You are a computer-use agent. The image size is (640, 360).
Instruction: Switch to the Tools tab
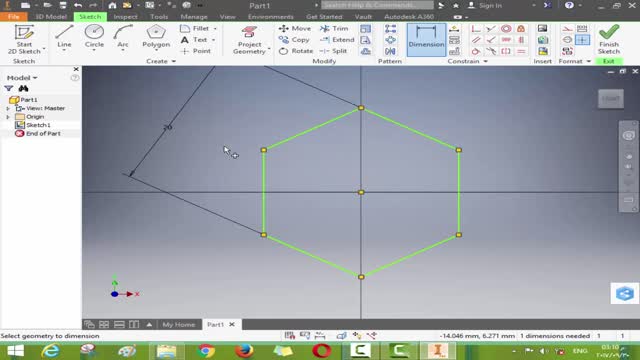coord(159,17)
